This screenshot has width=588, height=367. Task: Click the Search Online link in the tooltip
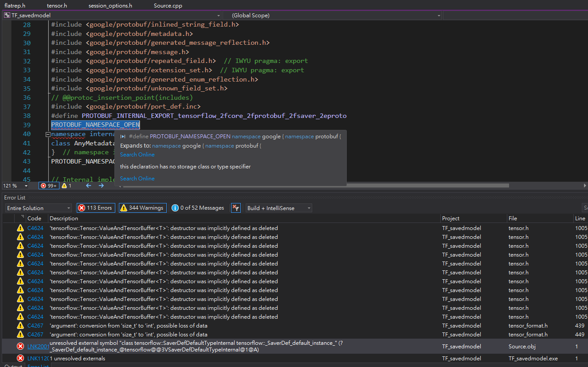pos(137,154)
